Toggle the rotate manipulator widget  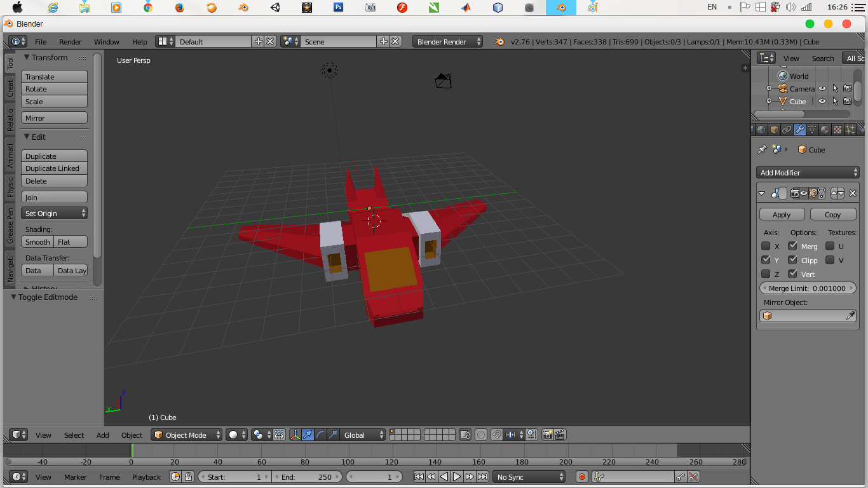(x=319, y=435)
